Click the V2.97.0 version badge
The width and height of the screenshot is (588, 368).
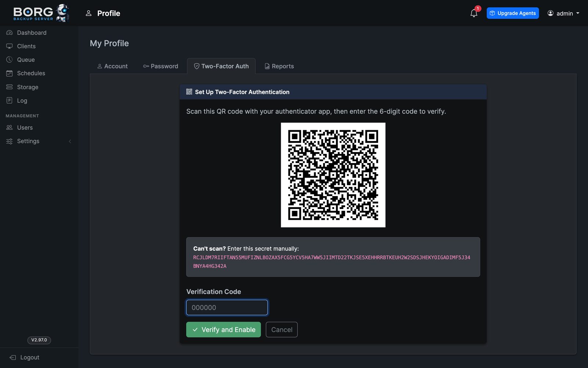click(x=39, y=340)
